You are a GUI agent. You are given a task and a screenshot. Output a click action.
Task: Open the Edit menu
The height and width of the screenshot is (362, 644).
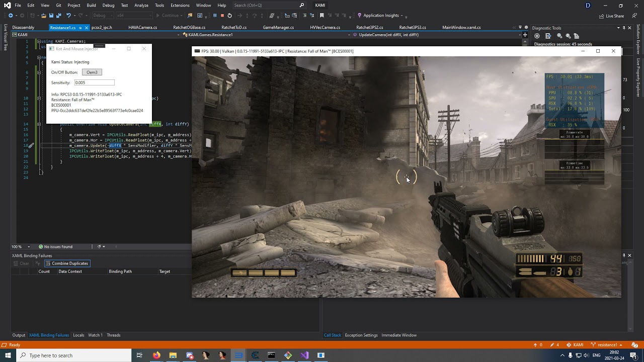click(31, 5)
